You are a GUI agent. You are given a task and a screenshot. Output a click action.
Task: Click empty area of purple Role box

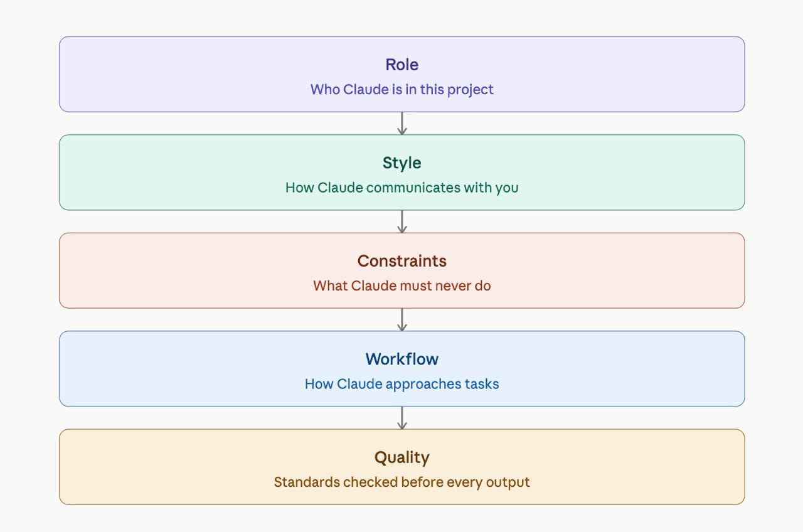[188, 74]
